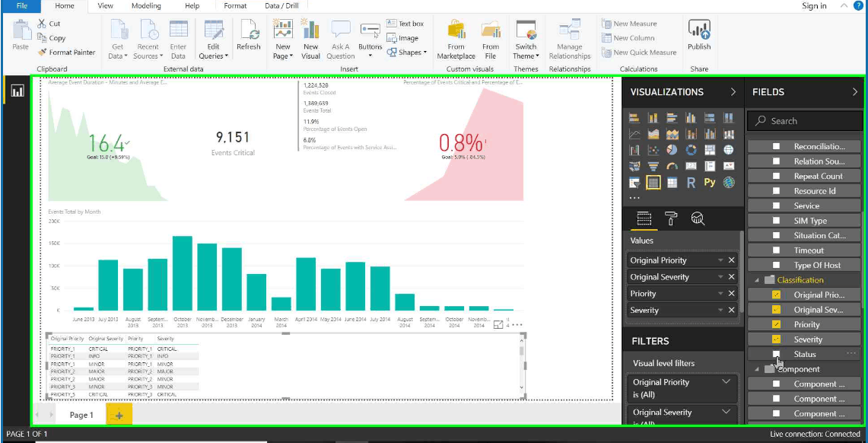Image resolution: width=868 pixels, height=443 pixels.
Task: Click New Quick Measure button
Action: coord(639,53)
